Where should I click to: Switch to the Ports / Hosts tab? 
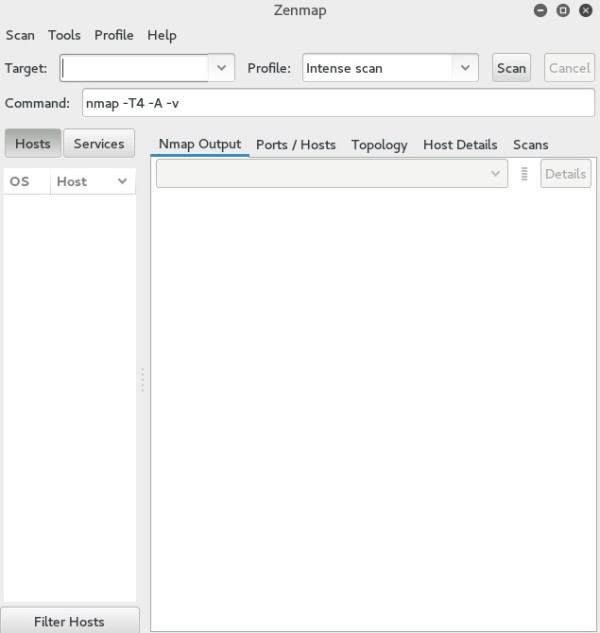[x=296, y=144]
